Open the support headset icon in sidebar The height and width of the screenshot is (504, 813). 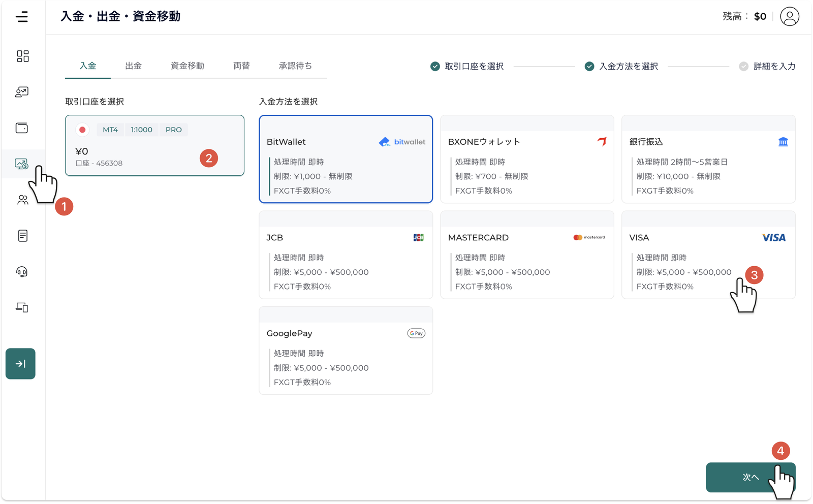[x=22, y=272]
